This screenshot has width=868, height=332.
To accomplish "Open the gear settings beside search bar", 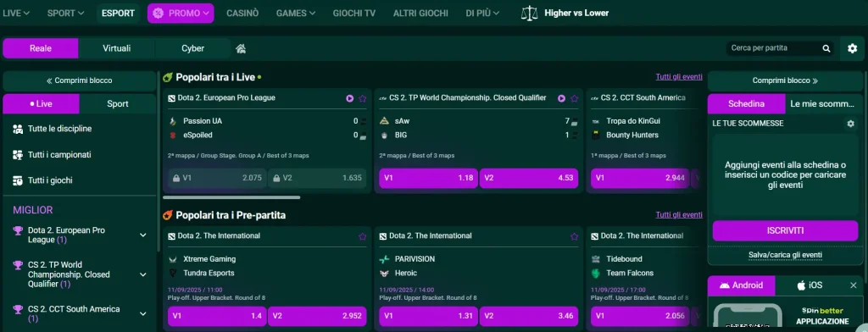I will click(853, 48).
